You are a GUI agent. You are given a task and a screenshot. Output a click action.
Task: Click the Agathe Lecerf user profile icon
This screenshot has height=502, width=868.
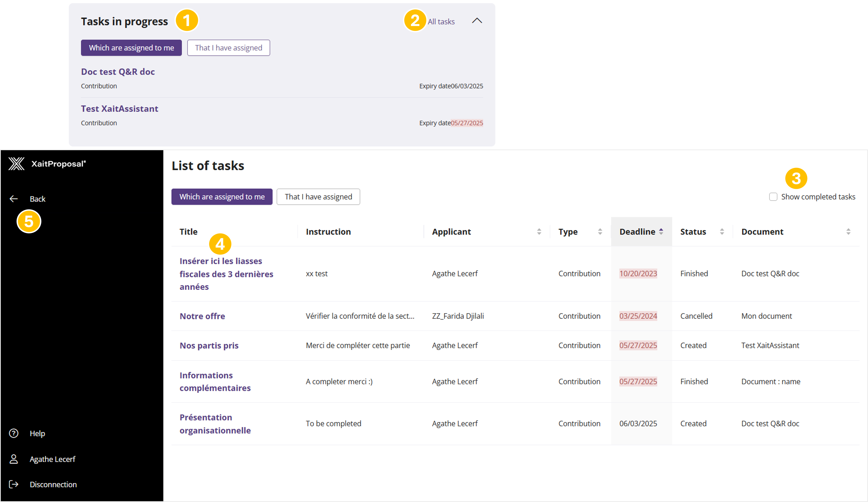point(14,459)
